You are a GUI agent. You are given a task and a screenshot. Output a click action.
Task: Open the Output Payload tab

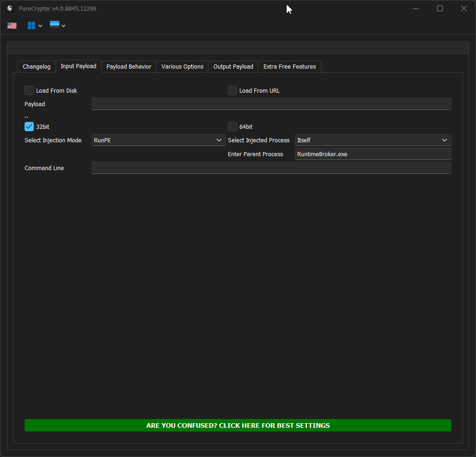(233, 67)
